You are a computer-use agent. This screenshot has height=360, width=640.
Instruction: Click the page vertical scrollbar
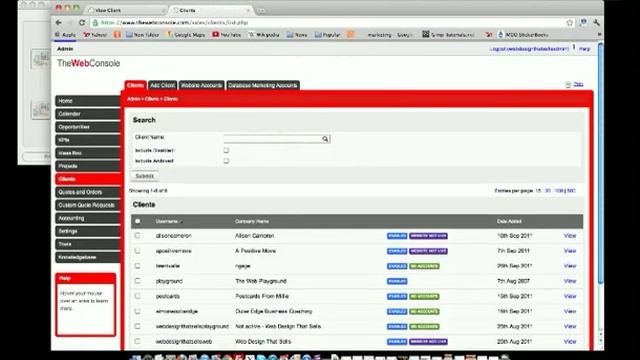coord(600,163)
